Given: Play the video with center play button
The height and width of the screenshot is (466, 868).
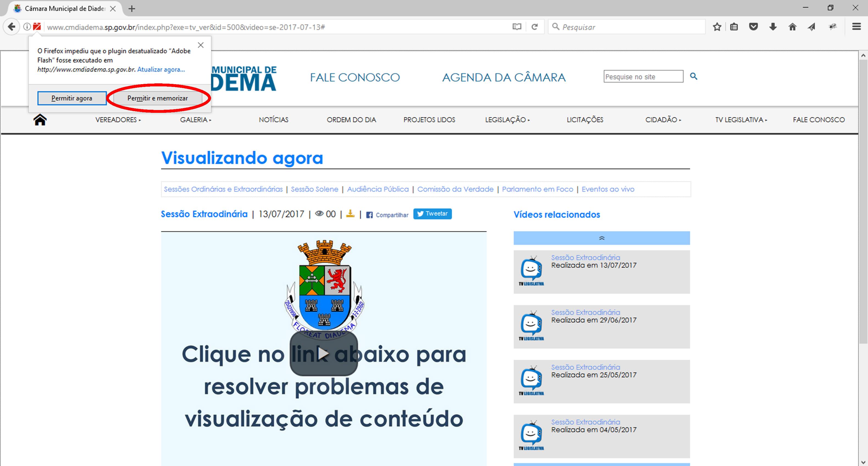Looking at the screenshot, I should (x=324, y=353).
